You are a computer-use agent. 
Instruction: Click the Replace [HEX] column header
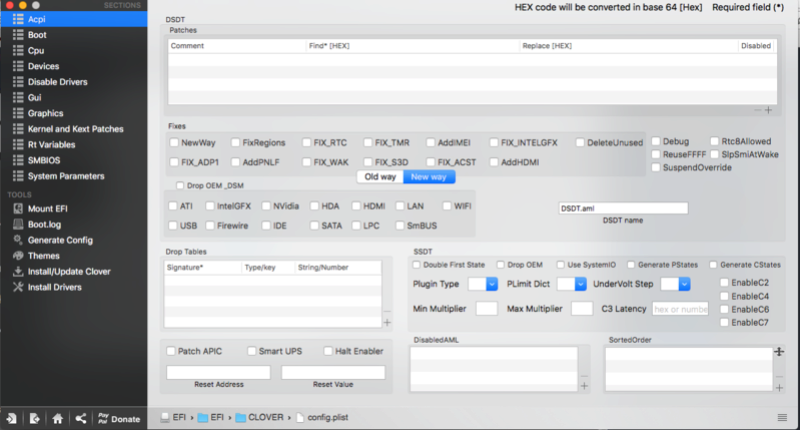click(629, 46)
